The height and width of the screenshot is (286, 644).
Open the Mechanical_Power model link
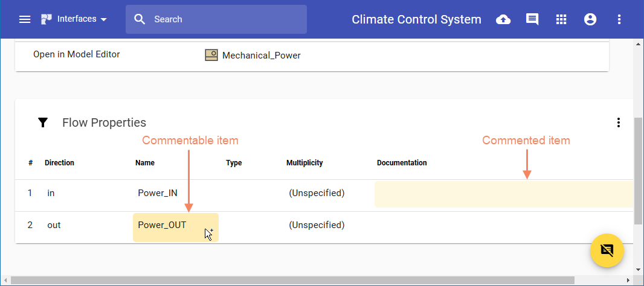tap(261, 56)
